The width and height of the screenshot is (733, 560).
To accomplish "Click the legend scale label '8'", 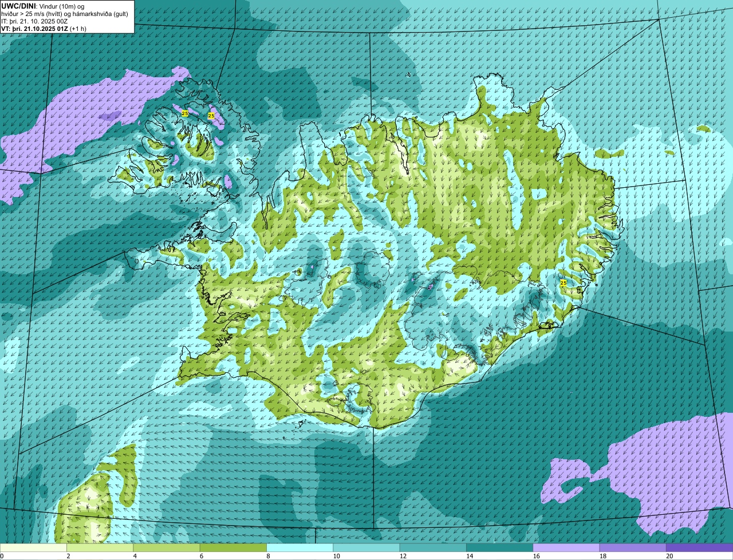I will pyautogui.click(x=268, y=556).
